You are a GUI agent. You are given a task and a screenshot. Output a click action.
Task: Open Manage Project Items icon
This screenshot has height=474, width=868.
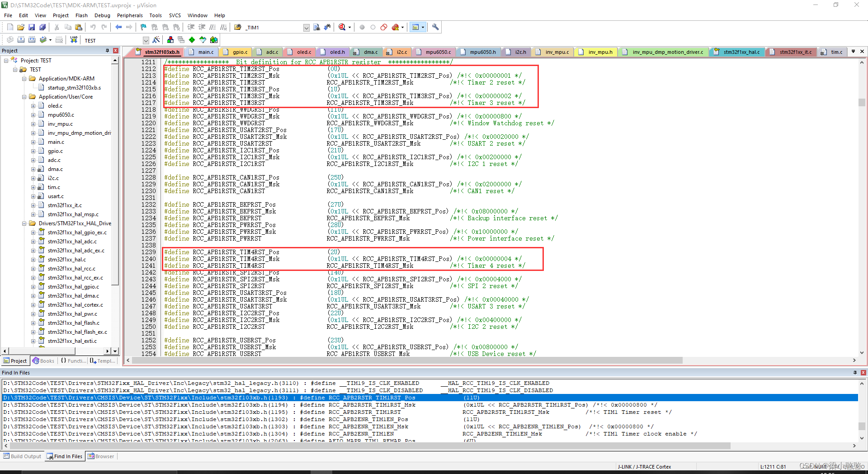170,40
